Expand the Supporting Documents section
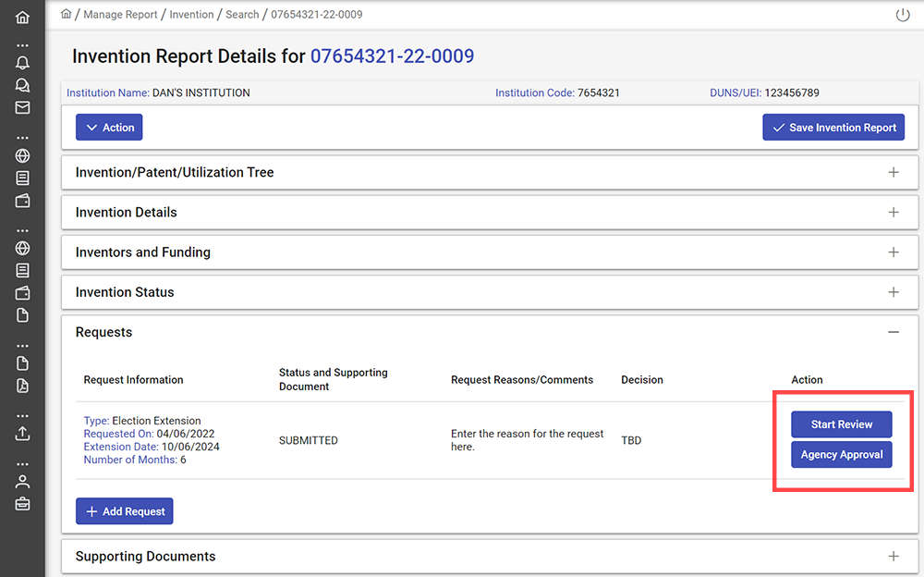 [x=490, y=557]
